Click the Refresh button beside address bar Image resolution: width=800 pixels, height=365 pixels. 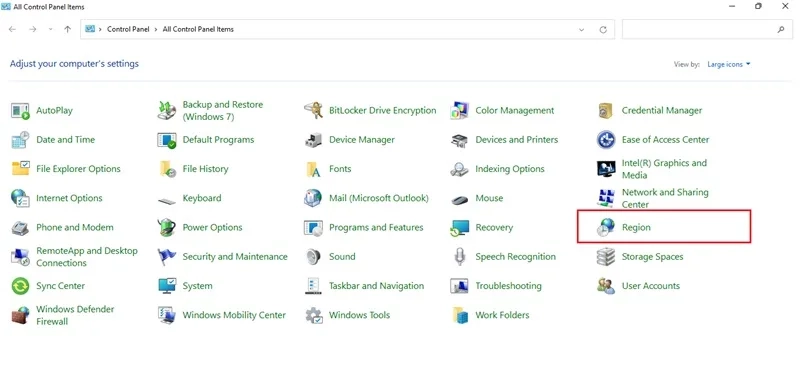pyautogui.click(x=603, y=30)
